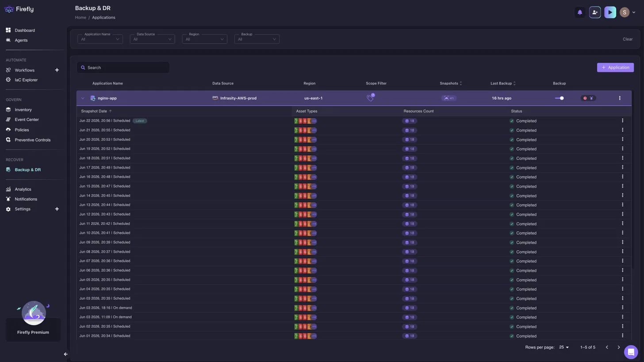
Task: Click the Home breadcrumb link
Action: (80, 18)
